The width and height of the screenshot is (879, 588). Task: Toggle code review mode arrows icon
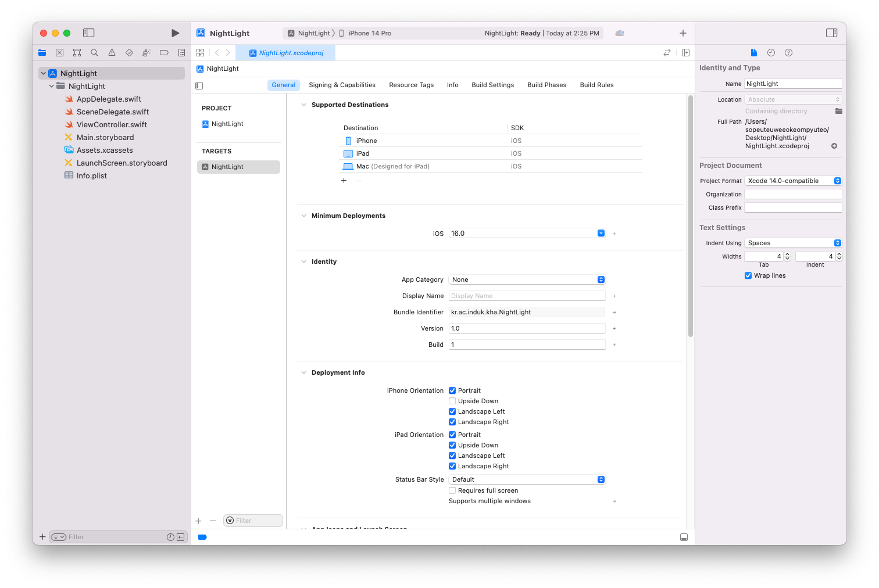667,53
